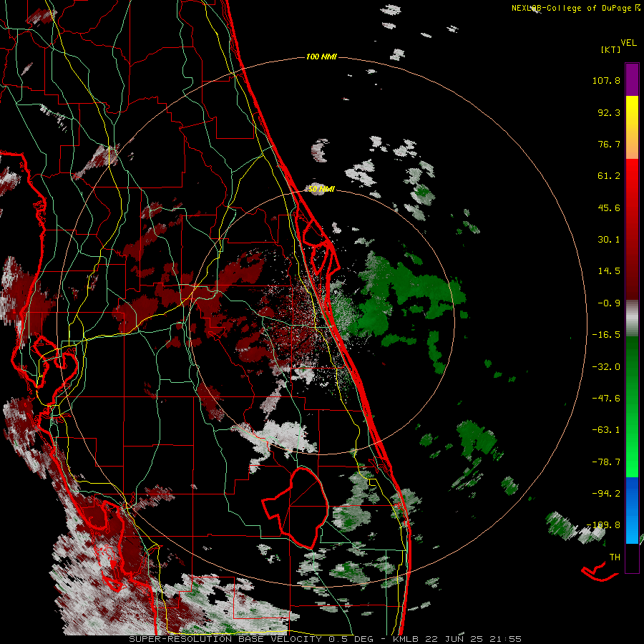Click the -47.6 legend value
644x644 pixels.
click(606, 399)
